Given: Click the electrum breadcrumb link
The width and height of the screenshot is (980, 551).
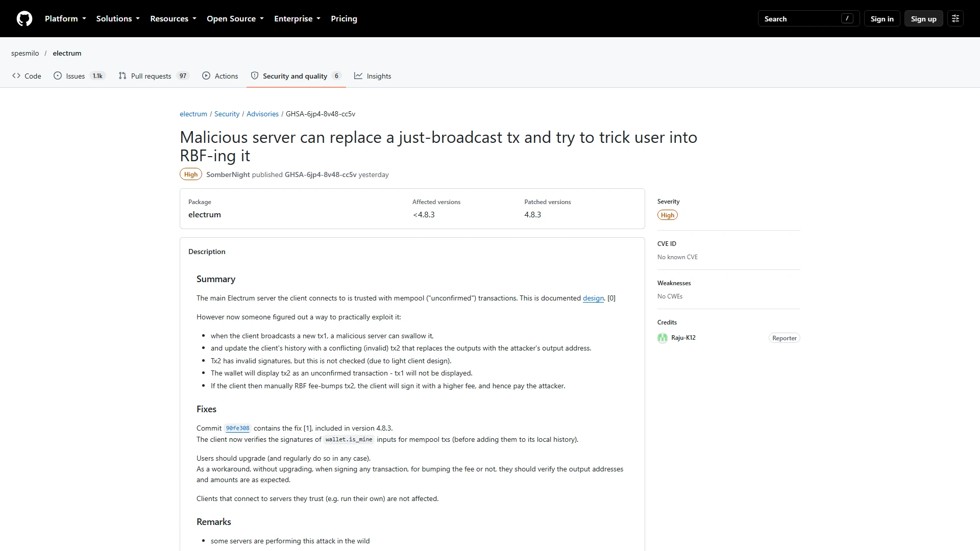Looking at the screenshot, I should [x=193, y=114].
